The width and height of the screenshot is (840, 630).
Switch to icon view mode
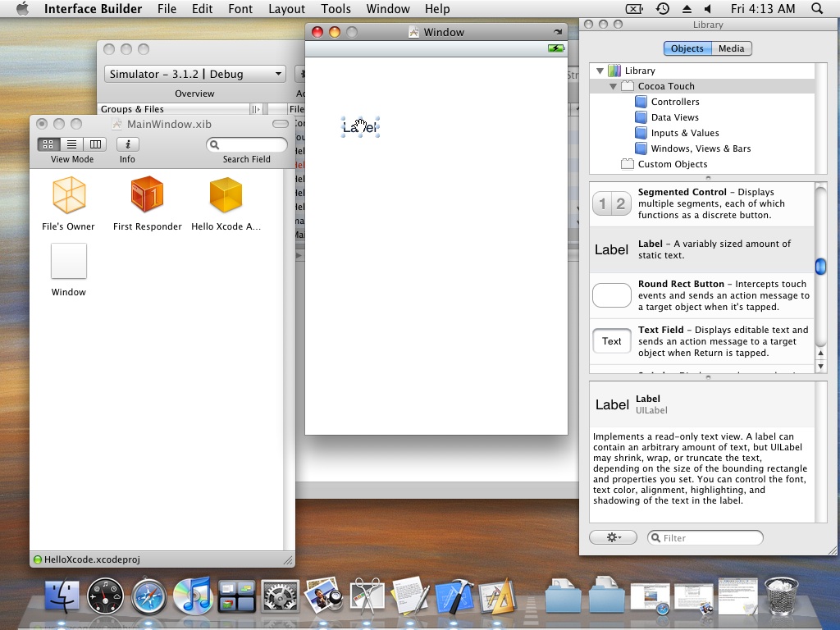tap(48, 144)
